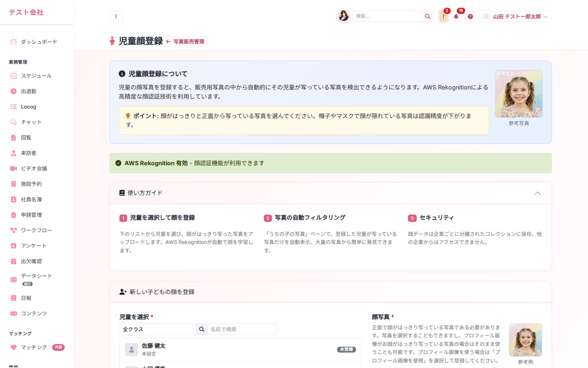Open the 全クラス class dropdown

(x=156, y=329)
